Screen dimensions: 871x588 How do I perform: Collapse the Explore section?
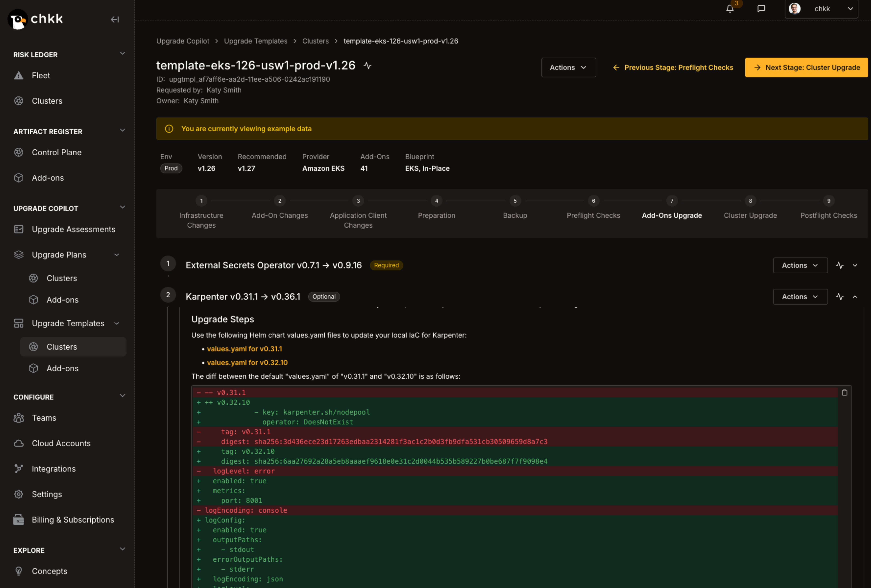122,549
